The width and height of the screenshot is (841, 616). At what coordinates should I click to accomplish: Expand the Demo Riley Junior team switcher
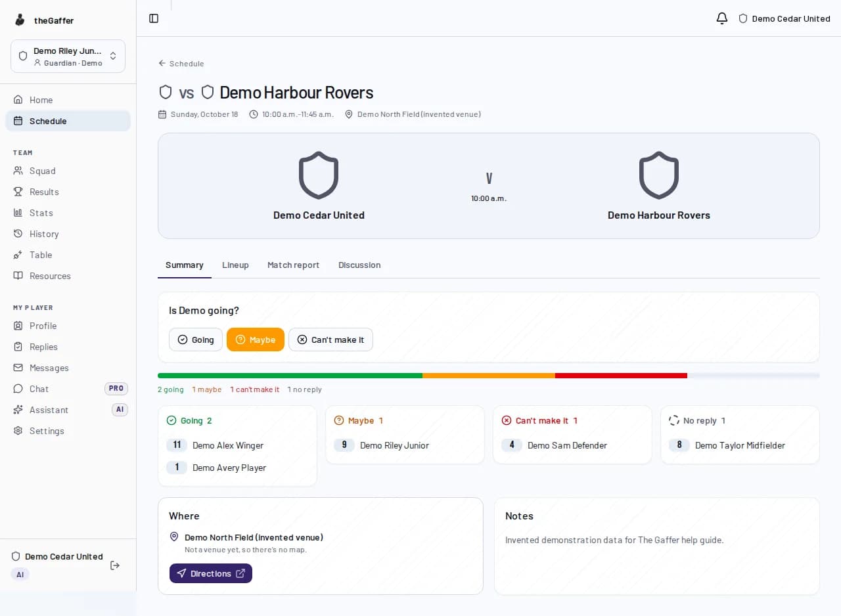pyautogui.click(x=68, y=56)
